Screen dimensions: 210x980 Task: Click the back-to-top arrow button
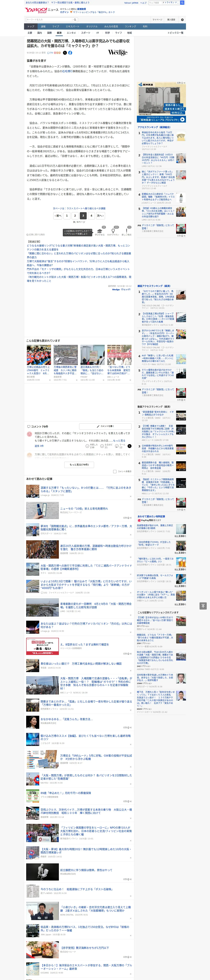tap(203, 606)
